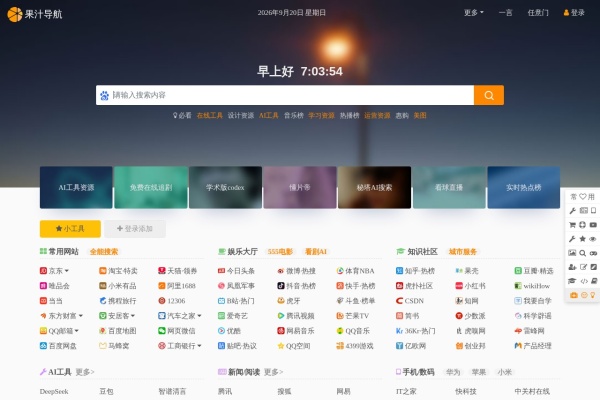Click the orange medkit icon in sidebar
The height and width of the screenshot is (400, 600).
point(574,295)
